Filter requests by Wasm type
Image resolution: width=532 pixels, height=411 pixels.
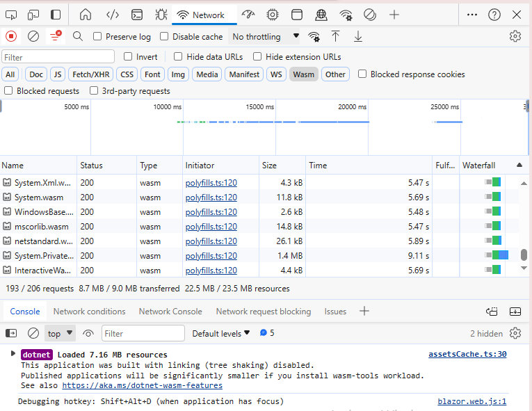pyautogui.click(x=304, y=74)
